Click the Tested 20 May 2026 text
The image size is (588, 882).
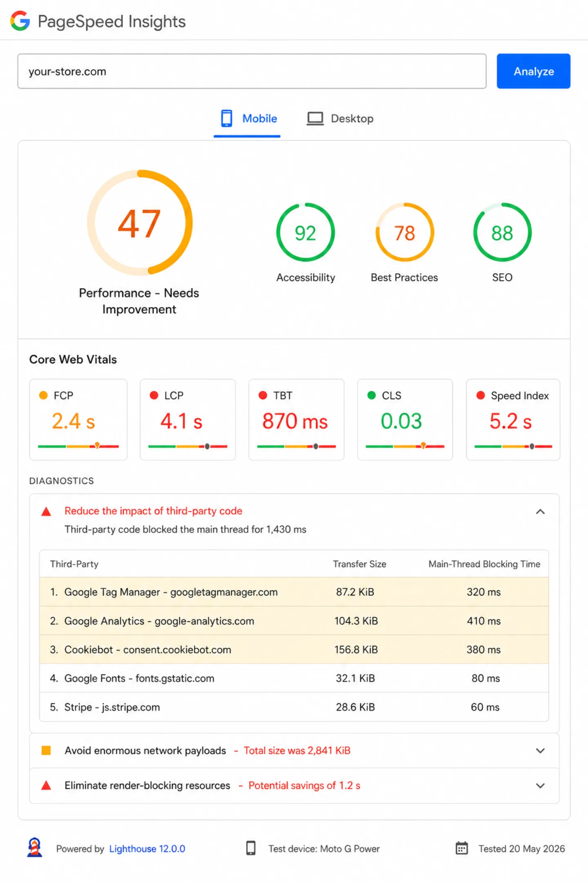(521, 849)
